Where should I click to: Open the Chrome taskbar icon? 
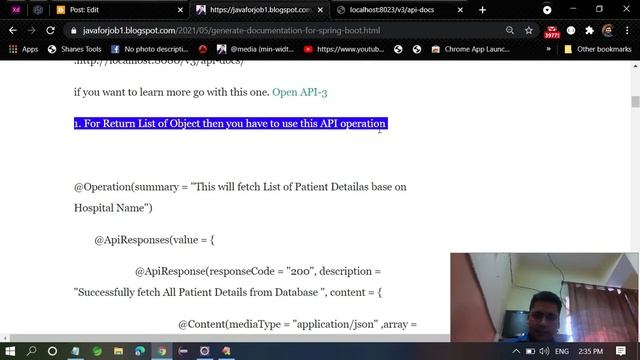[162, 351]
